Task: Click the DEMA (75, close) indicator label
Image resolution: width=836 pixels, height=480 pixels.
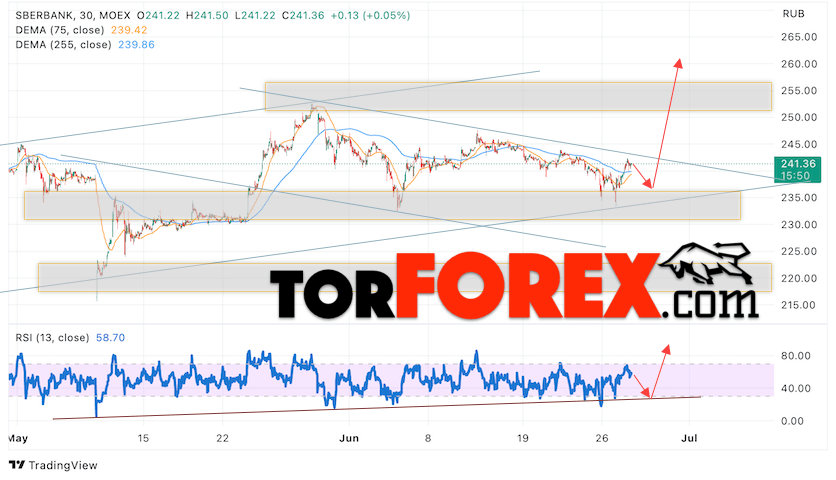Action: tap(60, 30)
